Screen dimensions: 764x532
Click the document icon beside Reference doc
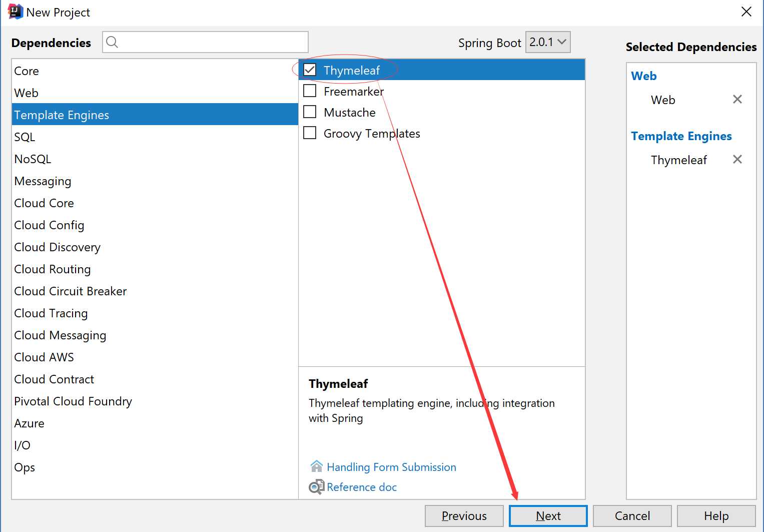pos(316,486)
